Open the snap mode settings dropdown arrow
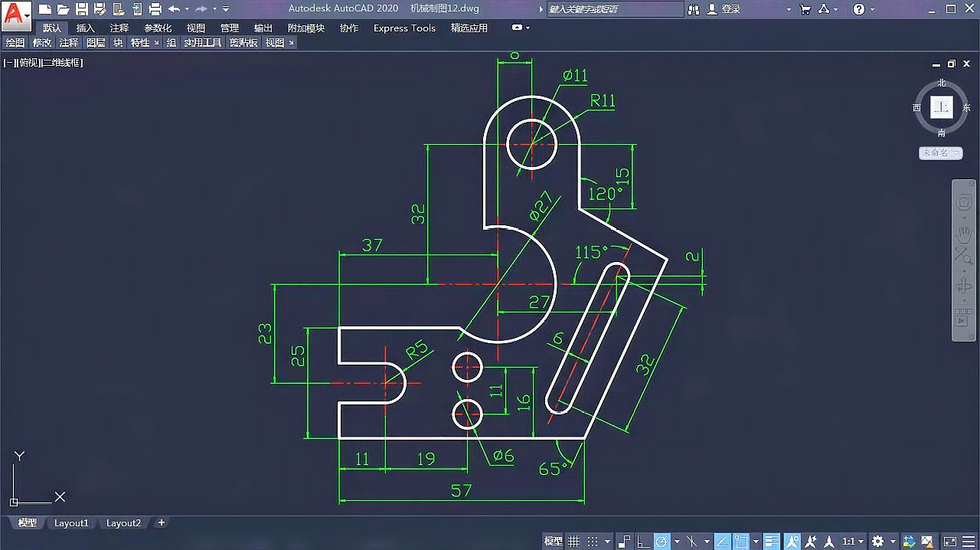The image size is (980, 550). point(607,542)
